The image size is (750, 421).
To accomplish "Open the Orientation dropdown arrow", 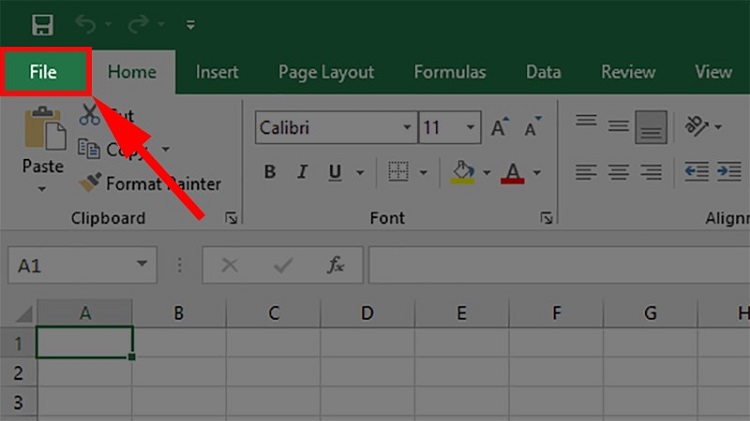I will 718,127.
